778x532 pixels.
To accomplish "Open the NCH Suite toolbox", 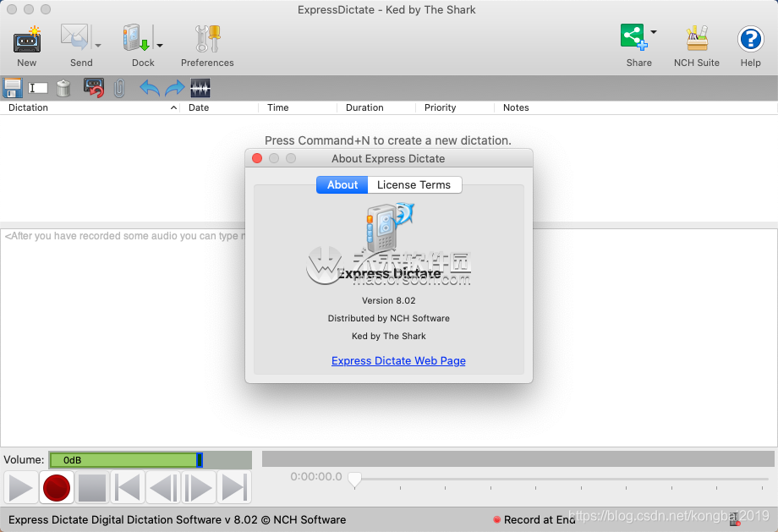I will point(697,38).
